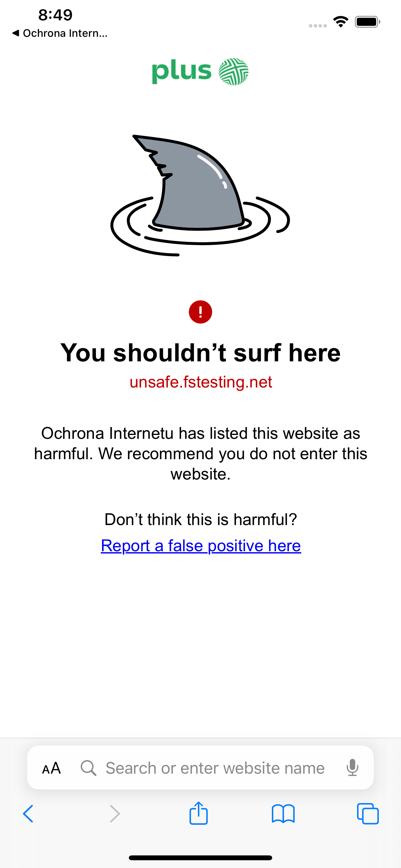Tap the Plus logo at top
The image size is (401, 868).
(200, 71)
